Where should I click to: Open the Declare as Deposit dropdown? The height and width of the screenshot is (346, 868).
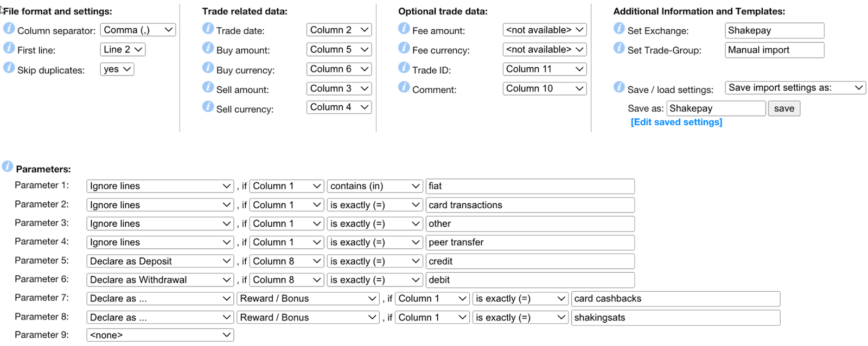(160, 261)
